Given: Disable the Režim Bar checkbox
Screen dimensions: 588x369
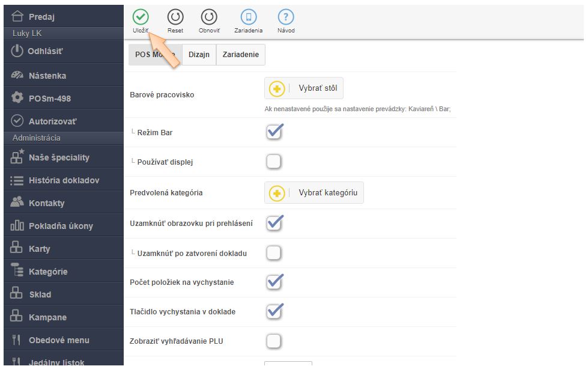Looking at the screenshot, I should point(274,132).
